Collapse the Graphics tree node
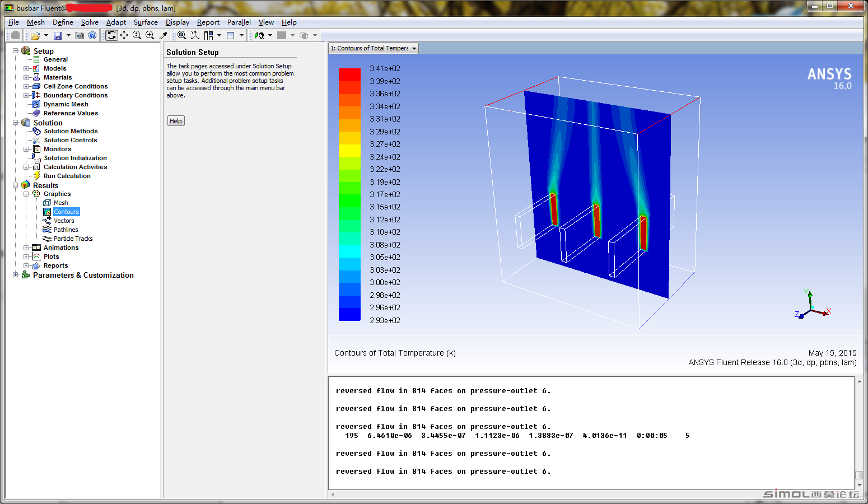The width and height of the screenshot is (868, 504). pyautogui.click(x=26, y=194)
